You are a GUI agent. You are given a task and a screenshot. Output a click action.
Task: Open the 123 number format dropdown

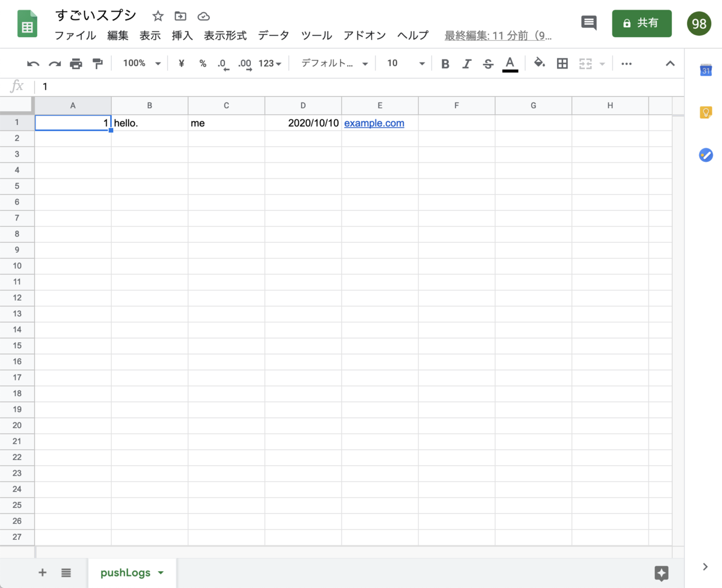tap(270, 63)
